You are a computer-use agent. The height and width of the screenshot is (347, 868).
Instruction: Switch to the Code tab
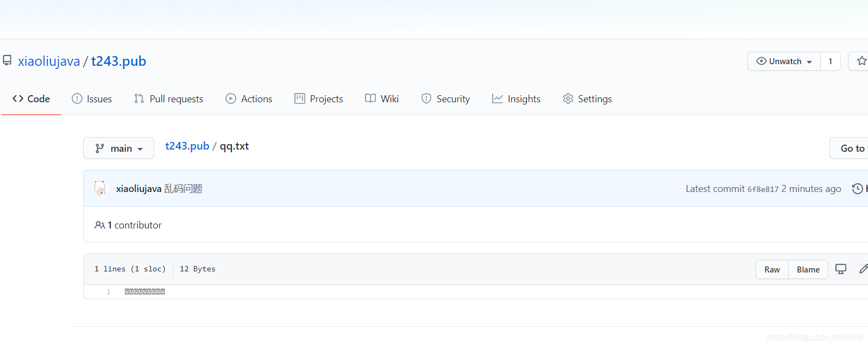[x=31, y=99]
